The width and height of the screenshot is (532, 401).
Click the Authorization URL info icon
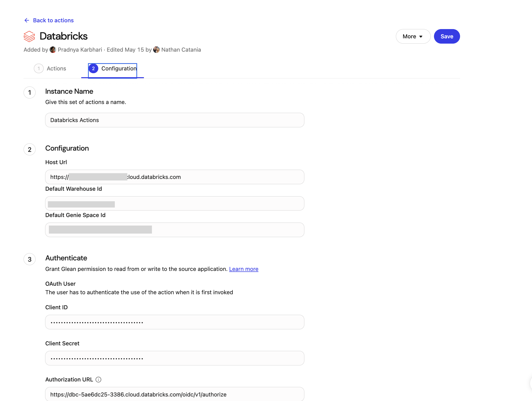pos(99,379)
